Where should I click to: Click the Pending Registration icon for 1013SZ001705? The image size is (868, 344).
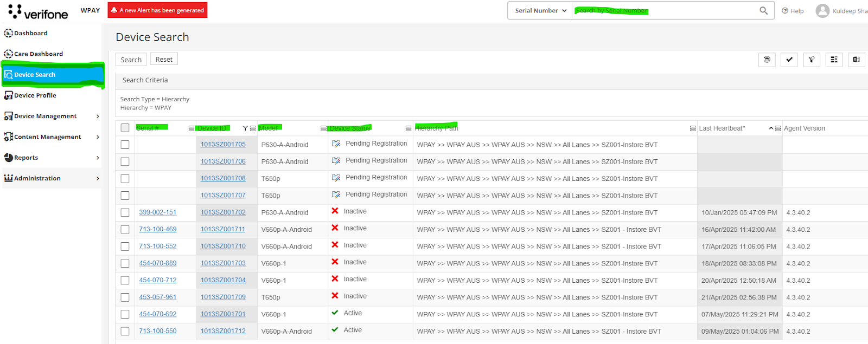point(336,144)
